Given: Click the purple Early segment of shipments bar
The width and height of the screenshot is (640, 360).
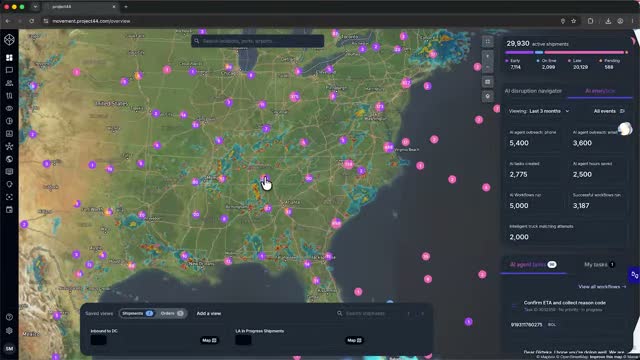Looking at the screenshot, I should (519, 52).
